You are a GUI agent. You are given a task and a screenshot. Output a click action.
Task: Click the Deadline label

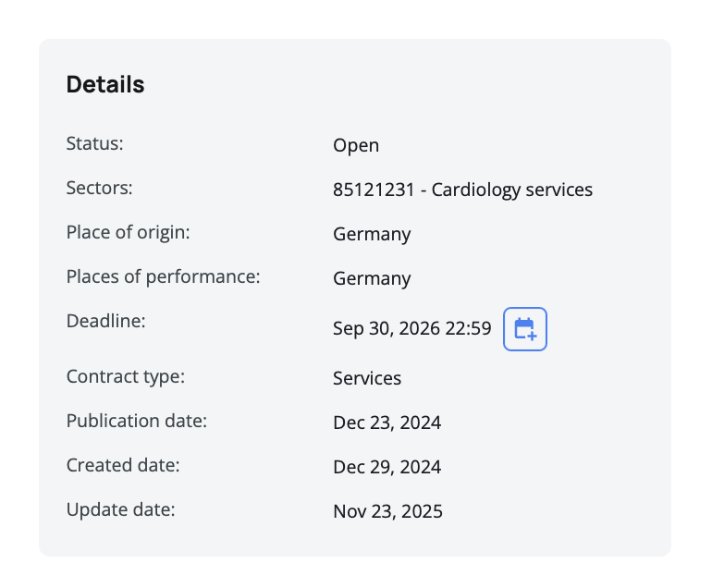point(106,321)
